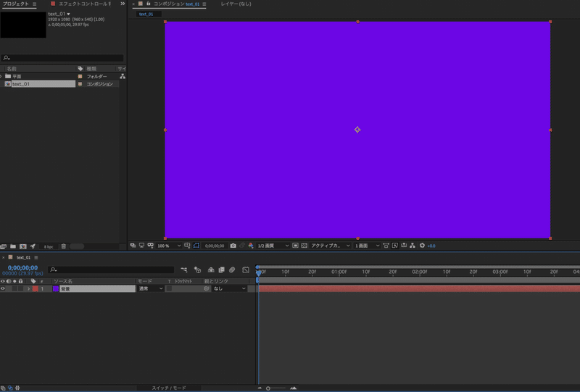Toggle the fast previews icon
The image size is (580, 392).
[395, 246]
